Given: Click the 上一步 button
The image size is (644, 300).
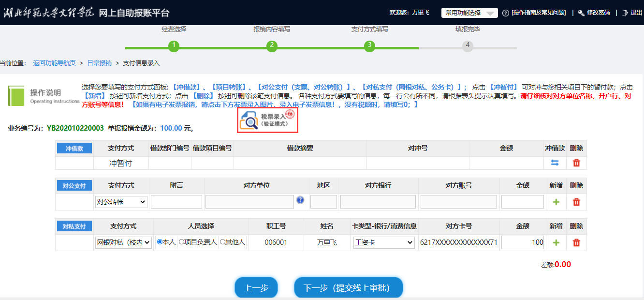Looking at the screenshot, I should [x=256, y=288].
